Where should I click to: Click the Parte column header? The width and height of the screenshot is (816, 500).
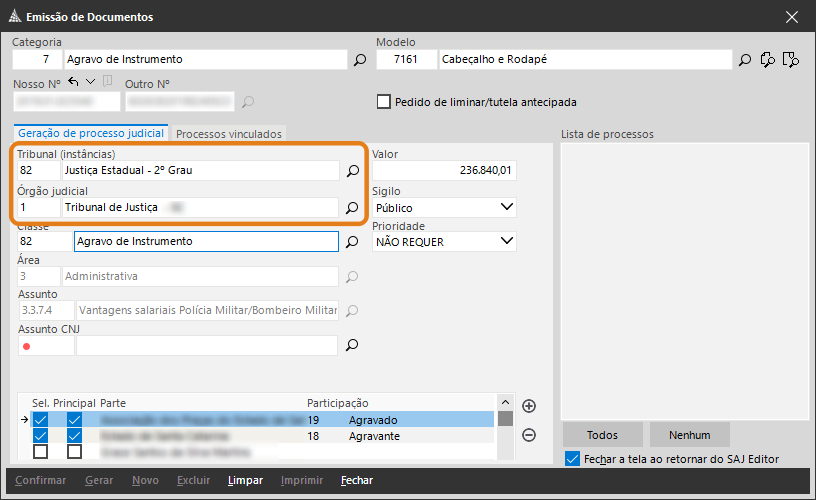113,403
